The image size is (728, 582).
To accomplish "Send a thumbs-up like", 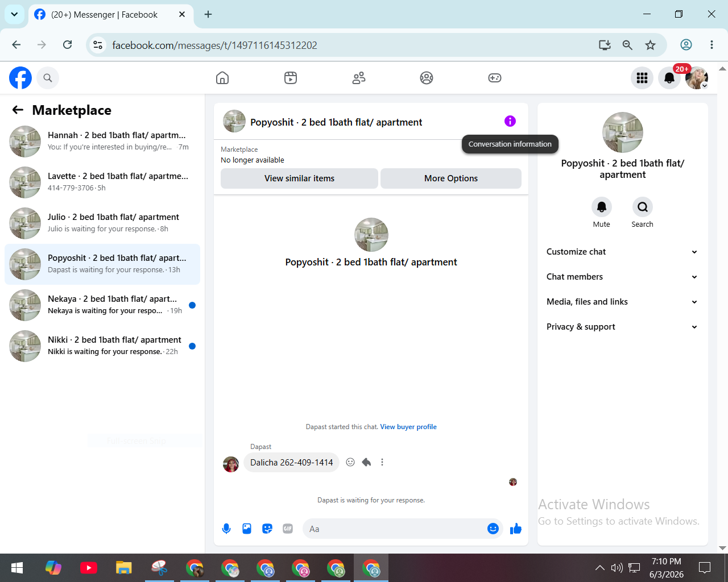I will 516,529.
